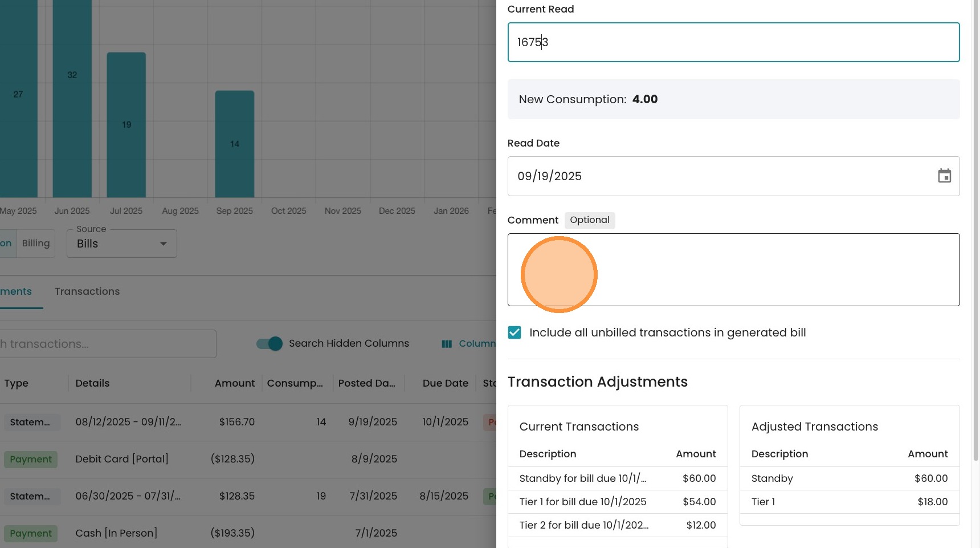The width and height of the screenshot is (980, 548).
Task: Click the Posted Date column header
Action: pos(366,383)
